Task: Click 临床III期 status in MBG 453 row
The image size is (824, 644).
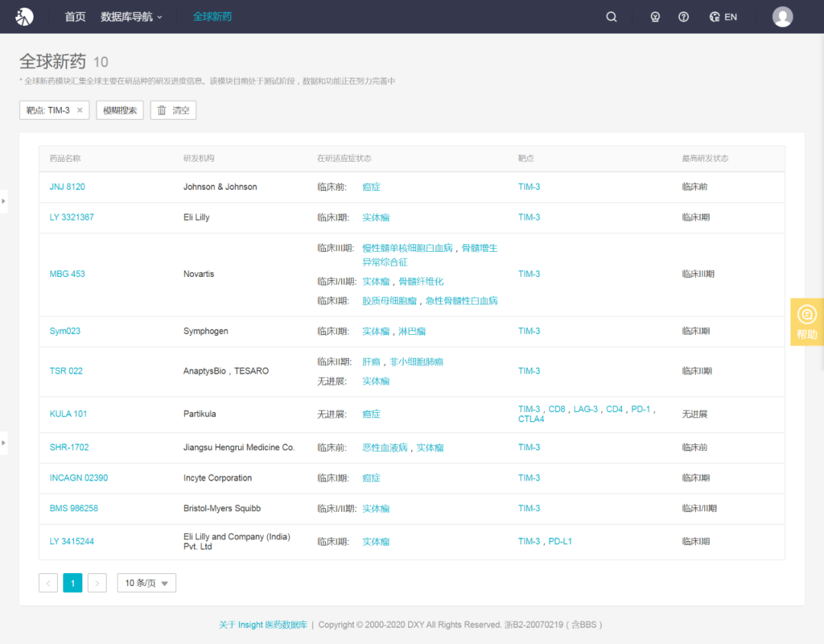Action: tap(698, 275)
